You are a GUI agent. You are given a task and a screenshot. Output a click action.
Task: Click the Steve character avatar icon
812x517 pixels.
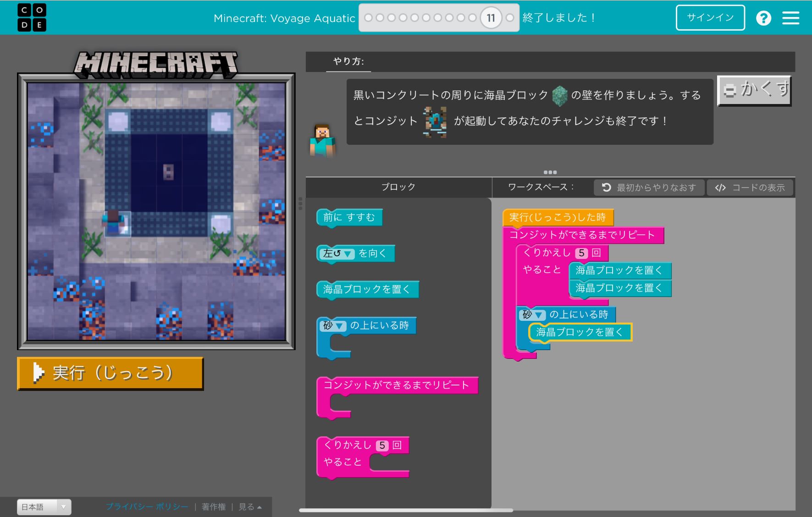point(322,140)
